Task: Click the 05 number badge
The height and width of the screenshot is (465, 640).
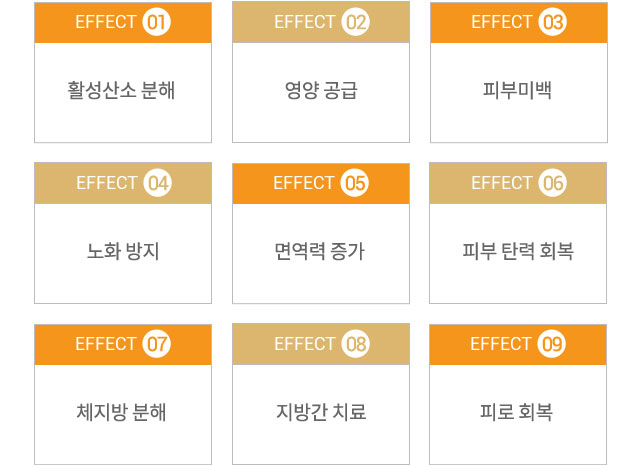Action: coord(355,183)
